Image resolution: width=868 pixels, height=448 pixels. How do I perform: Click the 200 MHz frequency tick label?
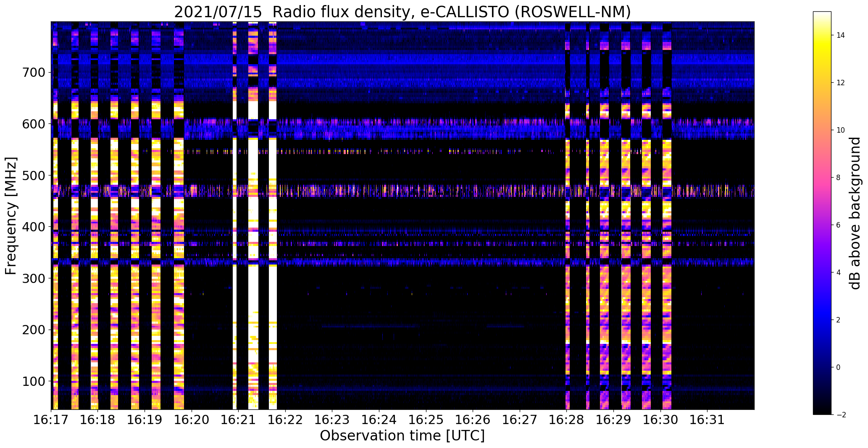[x=33, y=330]
